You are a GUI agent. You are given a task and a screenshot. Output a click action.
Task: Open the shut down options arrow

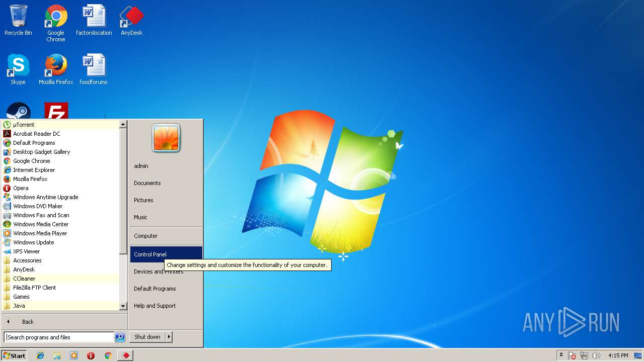tap(169, 337)
